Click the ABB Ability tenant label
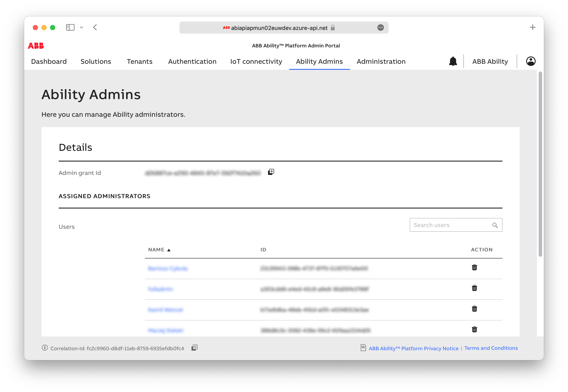Image resolution: width=568 pixels, height=392 pixels. click(x=490, y=61)
